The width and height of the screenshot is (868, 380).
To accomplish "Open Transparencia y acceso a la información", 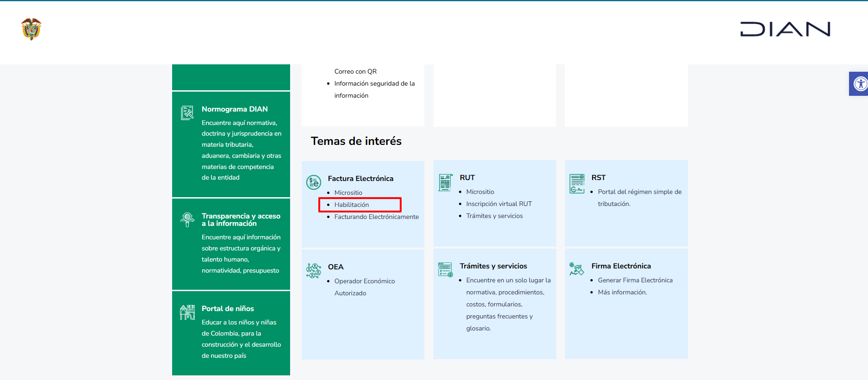I will point(241,220).
